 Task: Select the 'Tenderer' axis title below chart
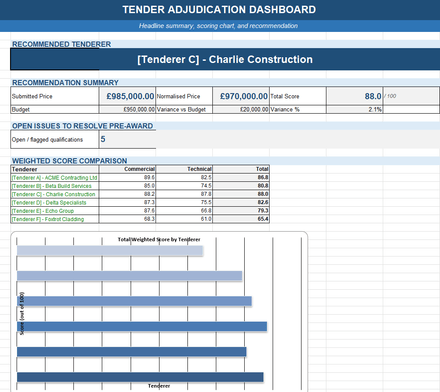coord(159,386)
